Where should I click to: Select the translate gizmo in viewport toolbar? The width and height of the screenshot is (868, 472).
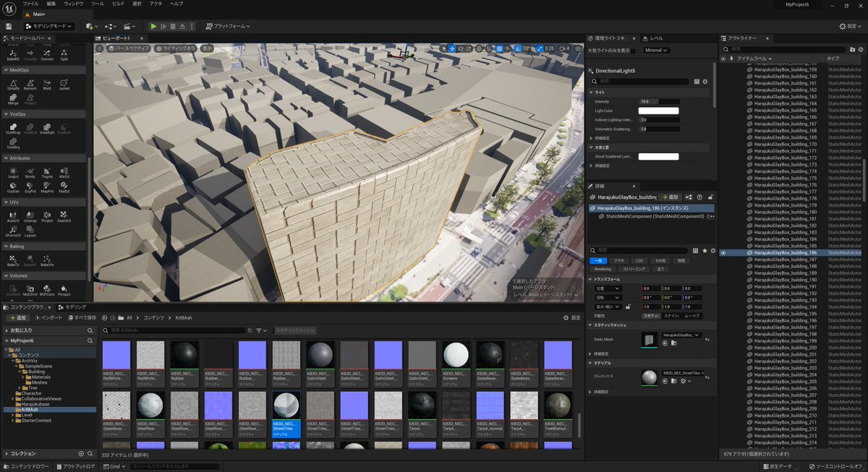pos(453,48)
